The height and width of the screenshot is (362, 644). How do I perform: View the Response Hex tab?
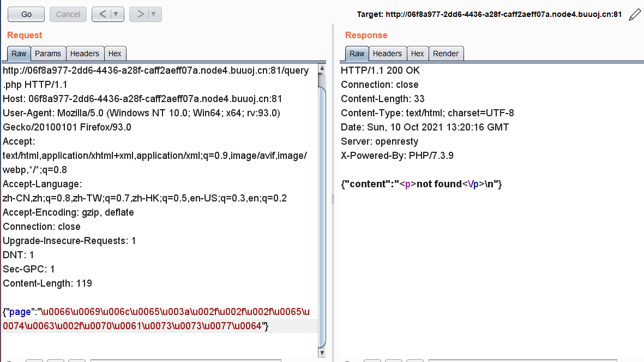[418, 54]
